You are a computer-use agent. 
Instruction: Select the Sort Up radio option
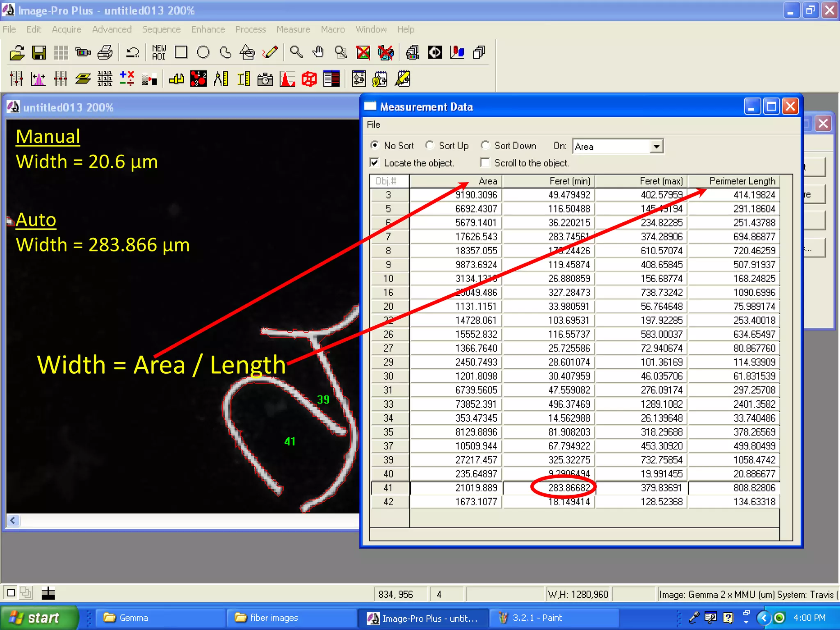click(x=429, y=145)
